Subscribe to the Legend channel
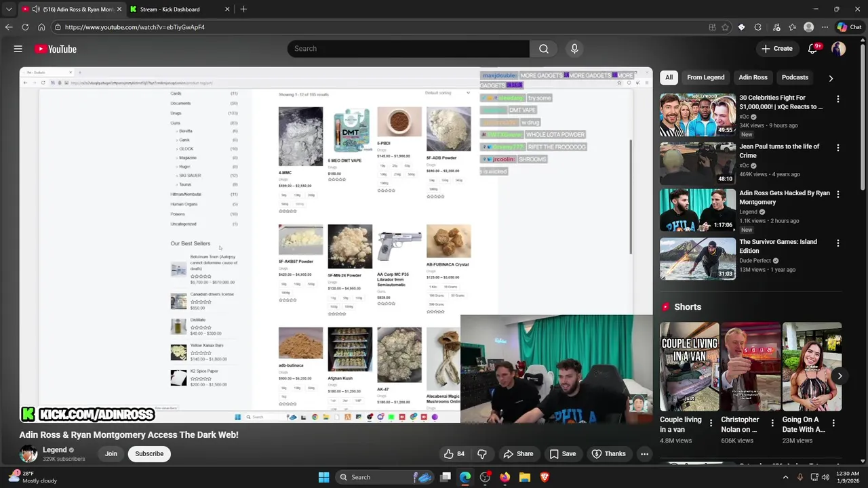 [149, 454]
